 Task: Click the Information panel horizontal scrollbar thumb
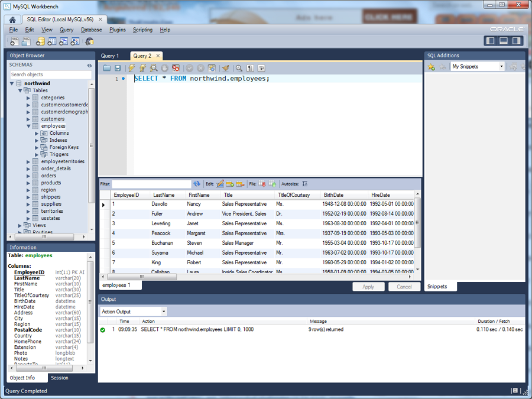pos(44,368)
